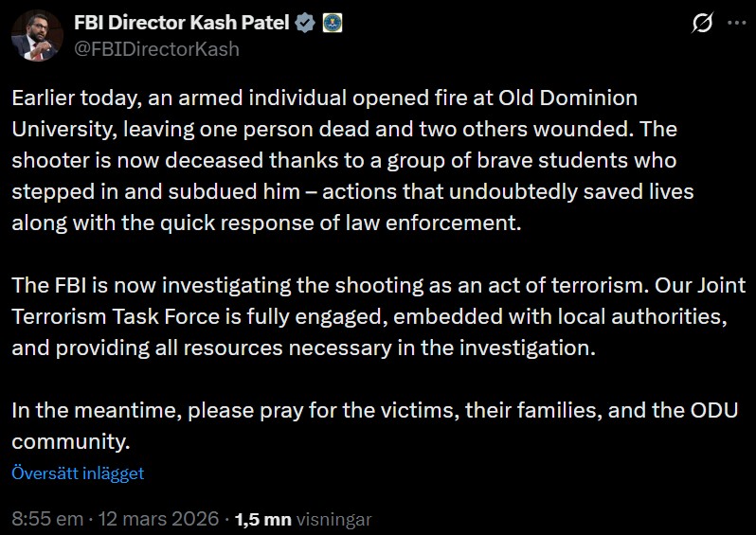The image size is (756, 535).
Task: Click the 8:55 em timestamp
Action: [x=45, y=519]
